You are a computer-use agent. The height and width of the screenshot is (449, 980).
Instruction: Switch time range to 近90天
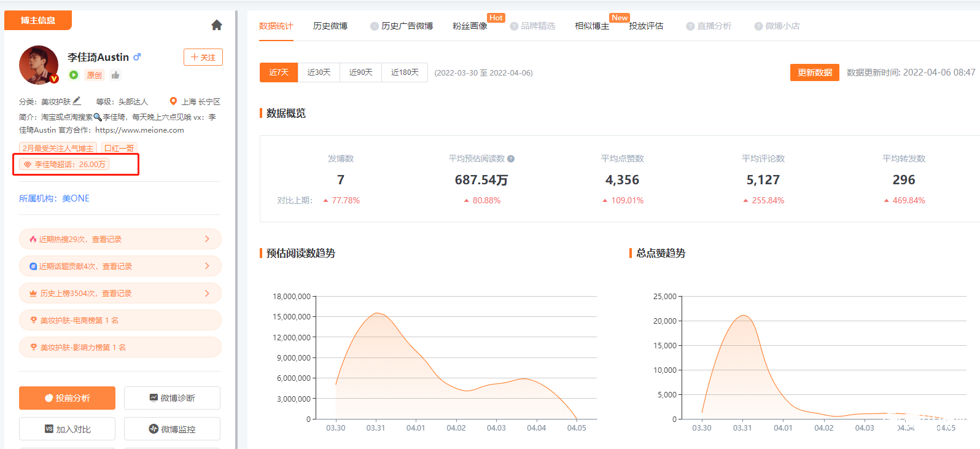[360, 72]
